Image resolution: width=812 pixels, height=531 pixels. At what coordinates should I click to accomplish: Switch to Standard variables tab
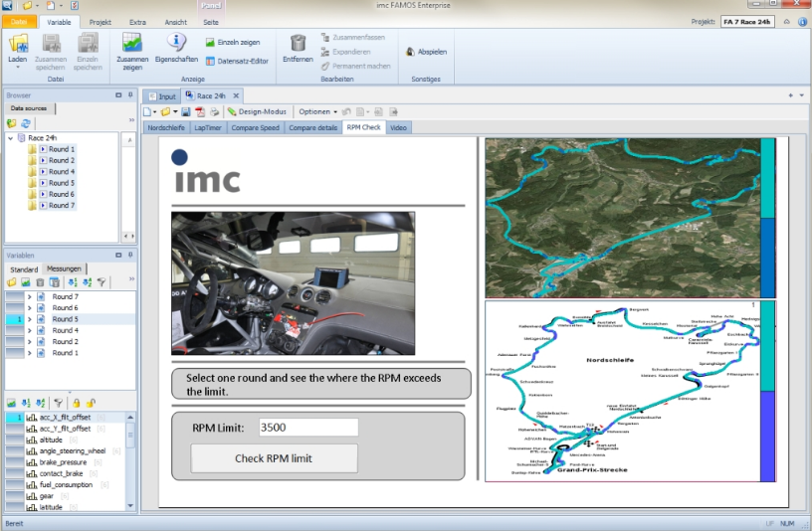tap(24, 269)
